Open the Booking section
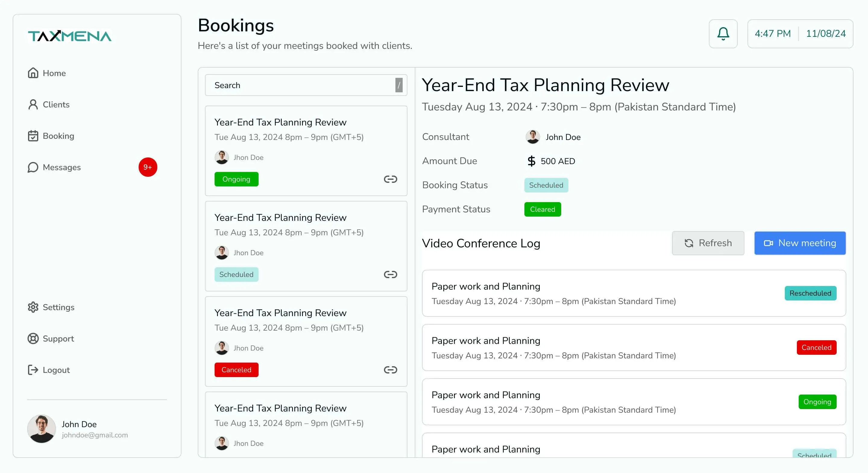The height and width of the screenshot is (473, 868). coord(51,136)
